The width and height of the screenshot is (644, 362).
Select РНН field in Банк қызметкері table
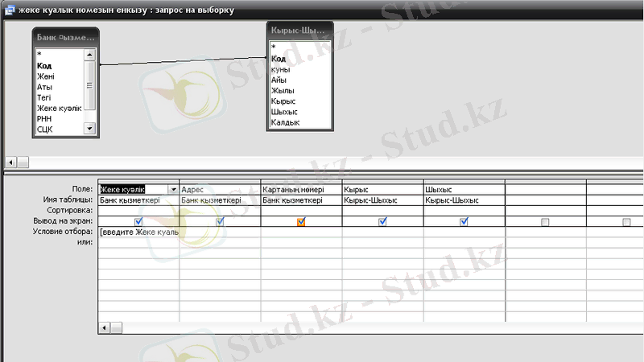pos(44,119)
